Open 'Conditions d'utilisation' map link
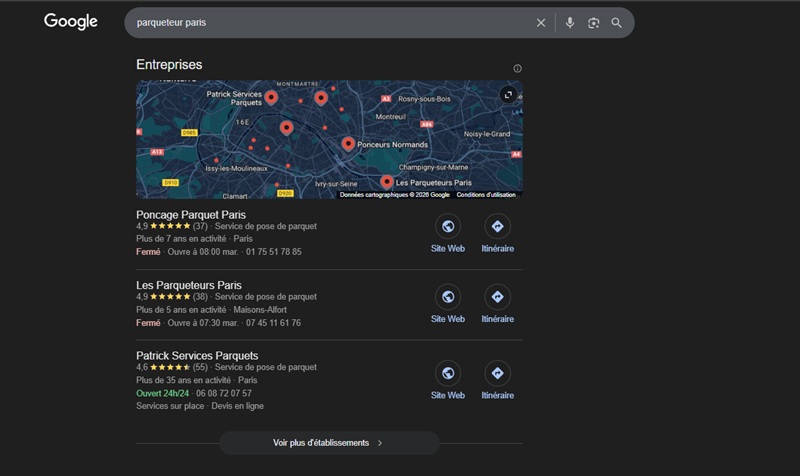This screenshot has width=800, height=476. (x=486, y=195)
